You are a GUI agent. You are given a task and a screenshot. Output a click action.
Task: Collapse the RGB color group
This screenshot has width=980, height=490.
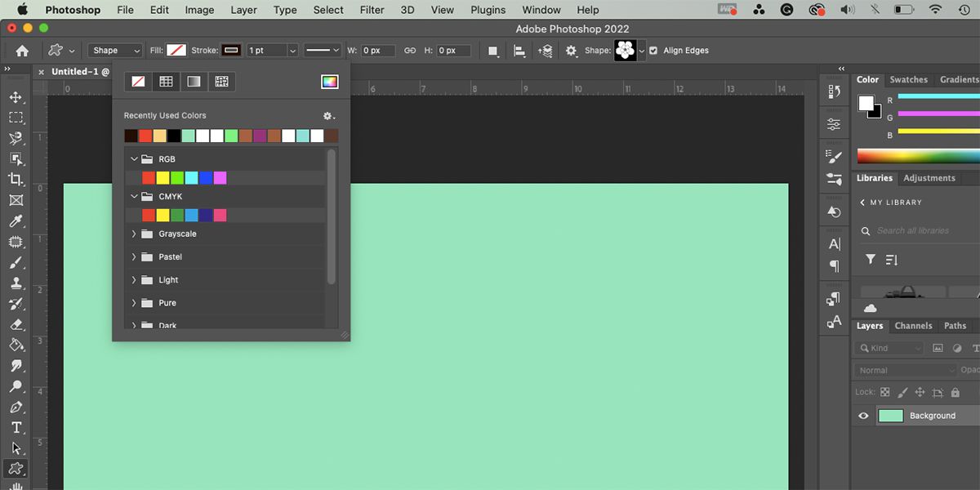[134, 158]
